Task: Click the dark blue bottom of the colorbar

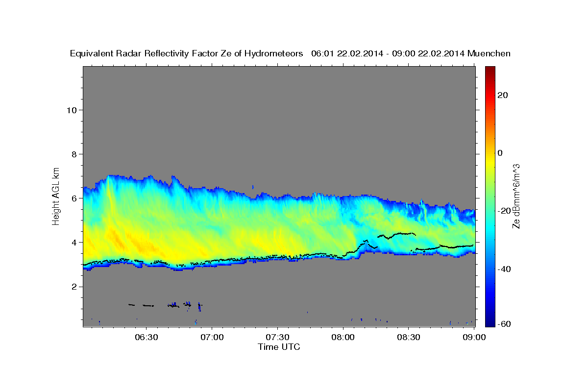Action: (490, 322)
